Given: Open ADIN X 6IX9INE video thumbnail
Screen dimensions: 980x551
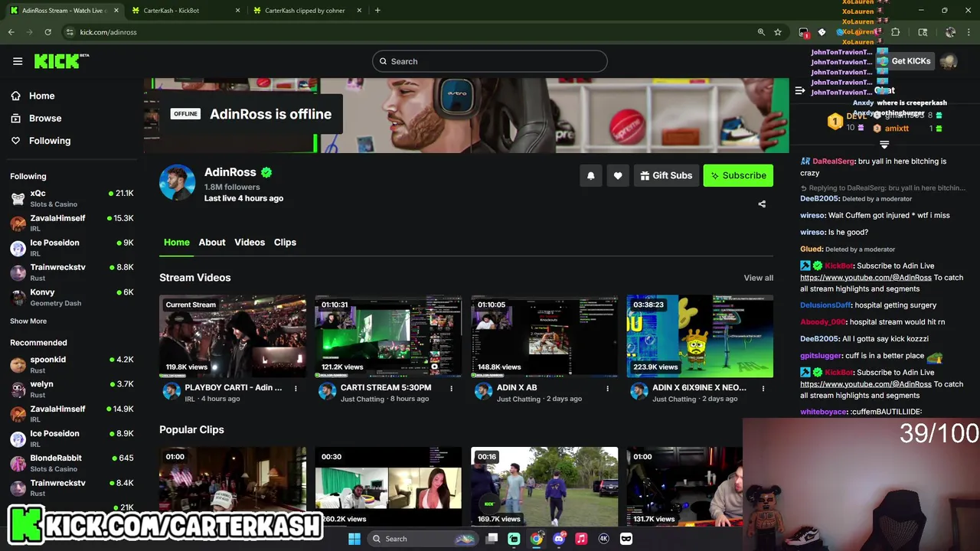Looking at the screenshot, I should [x=700, y=336].
